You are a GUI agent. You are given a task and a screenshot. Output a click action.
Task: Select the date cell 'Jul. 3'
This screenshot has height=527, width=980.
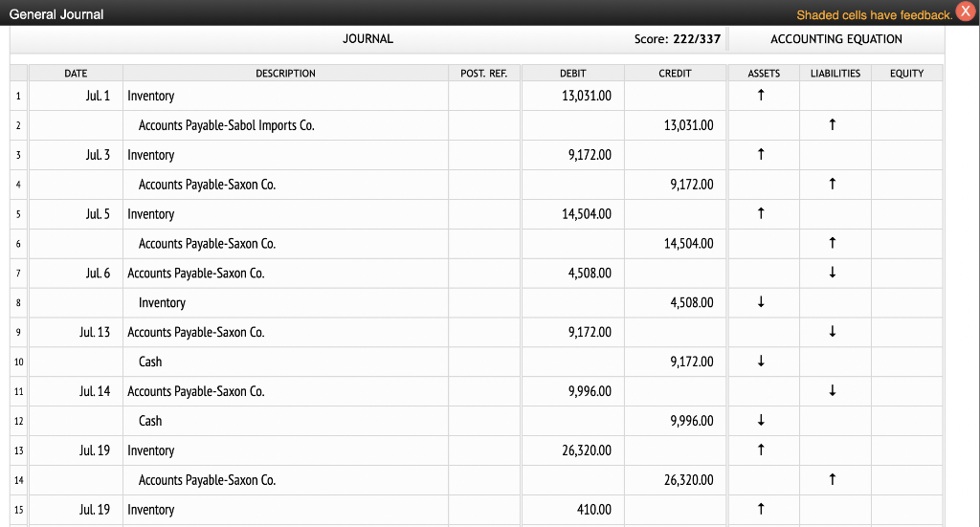point(98,154)
